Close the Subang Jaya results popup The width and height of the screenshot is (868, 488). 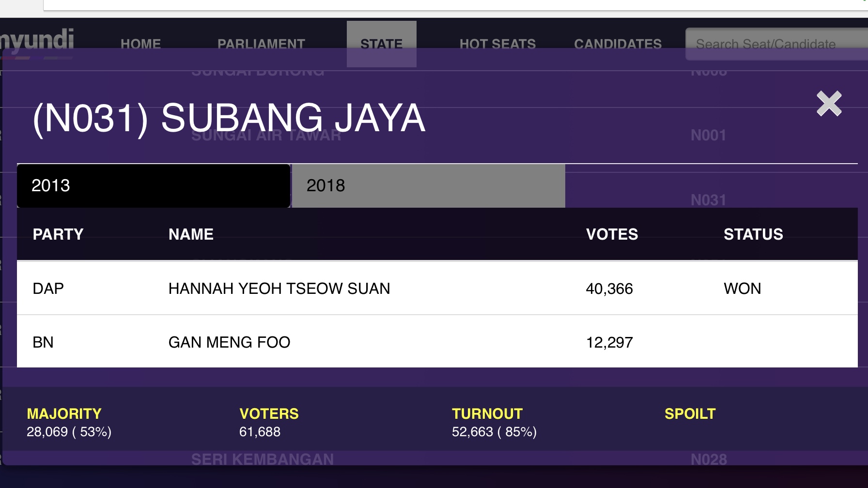pos(829,104)
